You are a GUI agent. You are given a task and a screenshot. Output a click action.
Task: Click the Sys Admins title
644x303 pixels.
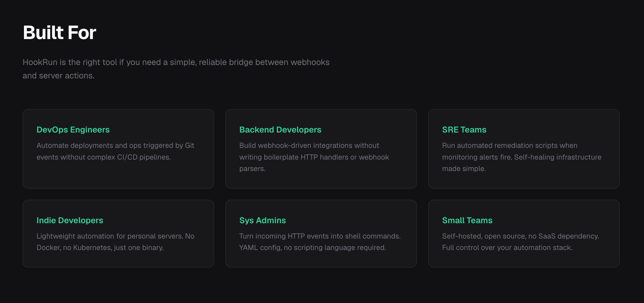(262, 220)
